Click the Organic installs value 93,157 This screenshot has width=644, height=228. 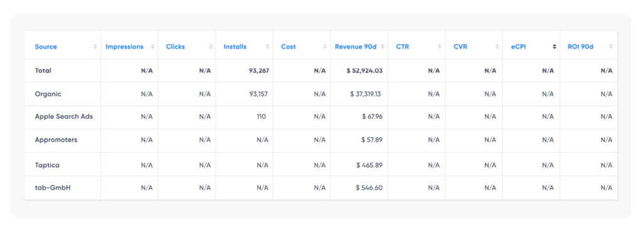click(x=258, y=94)
